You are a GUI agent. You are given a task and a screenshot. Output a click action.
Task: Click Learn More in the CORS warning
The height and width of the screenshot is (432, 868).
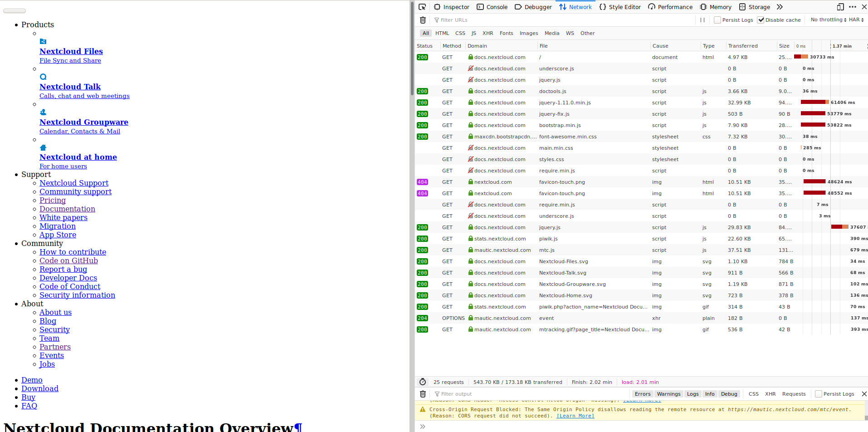coord(575,416)
